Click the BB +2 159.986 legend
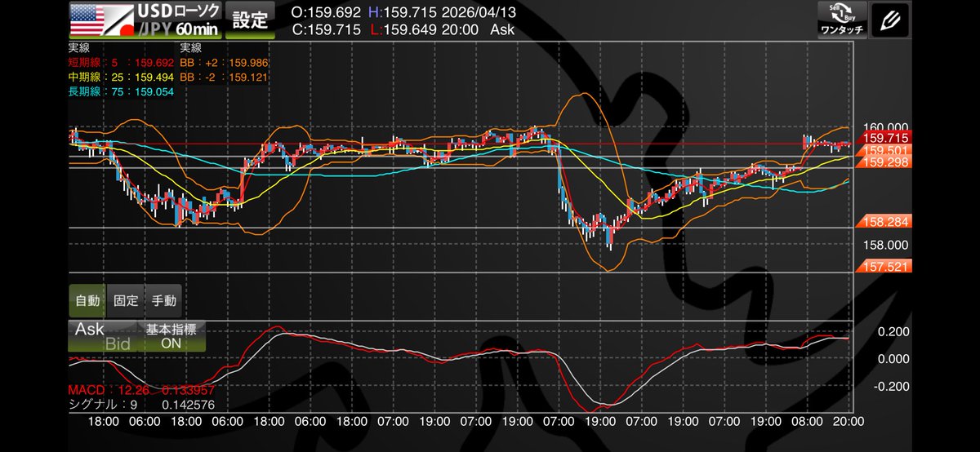The height and width of the screenshot is (452, 980). coord(225,63)
